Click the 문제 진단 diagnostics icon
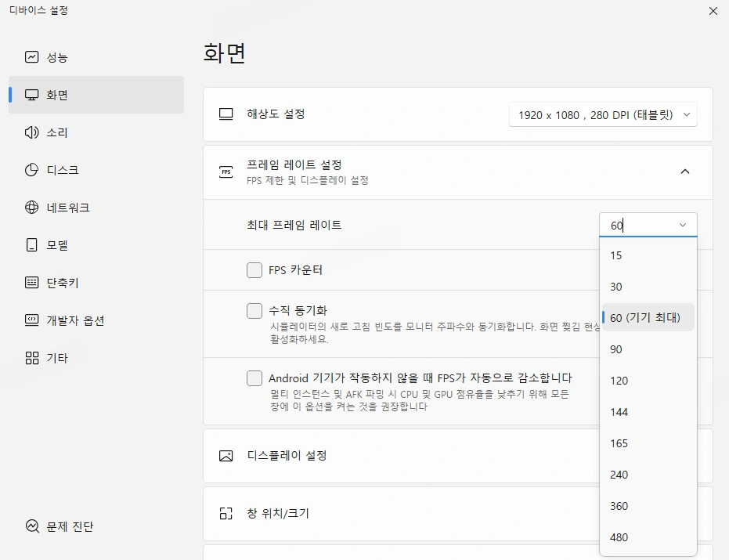Viewport: 729px width, 560px height. pyautogui.click(x=32, y=526)
